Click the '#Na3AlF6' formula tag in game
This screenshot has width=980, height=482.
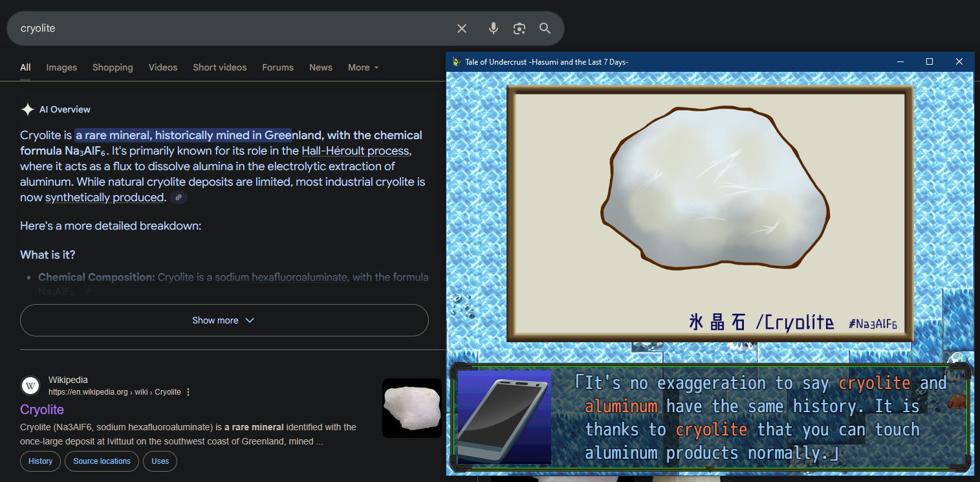873,323
